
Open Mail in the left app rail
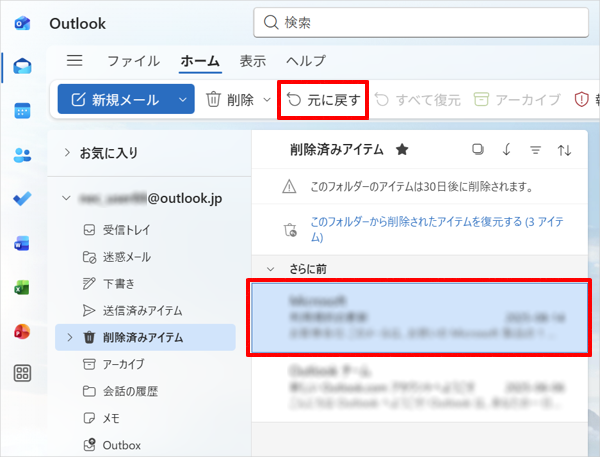coord(22,67)
